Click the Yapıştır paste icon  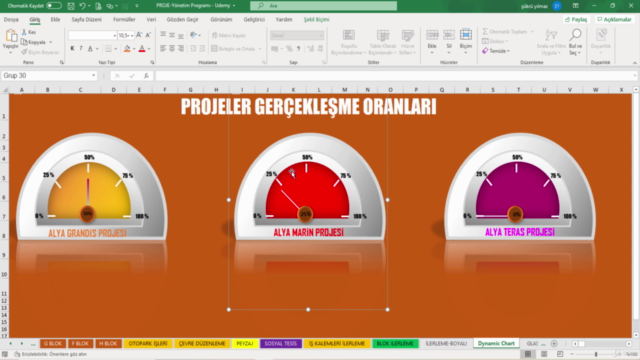point(10,36)
